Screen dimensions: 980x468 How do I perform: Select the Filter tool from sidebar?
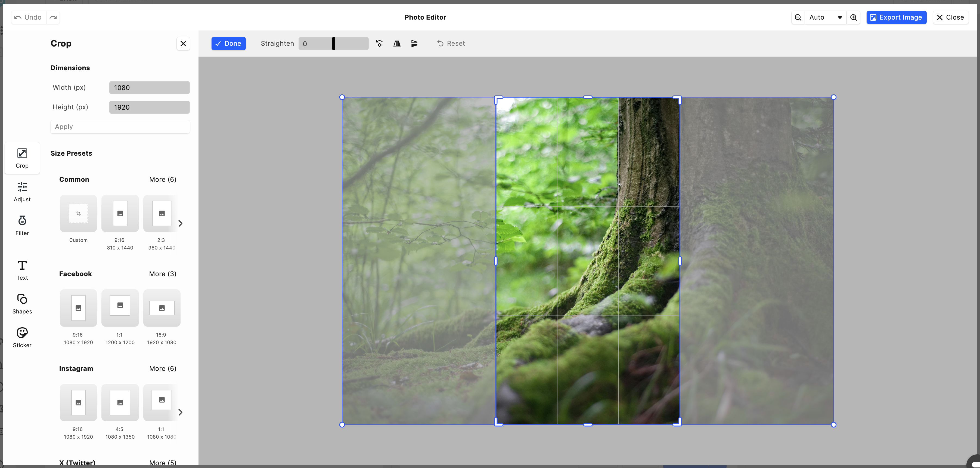click(x=22, y=225)
